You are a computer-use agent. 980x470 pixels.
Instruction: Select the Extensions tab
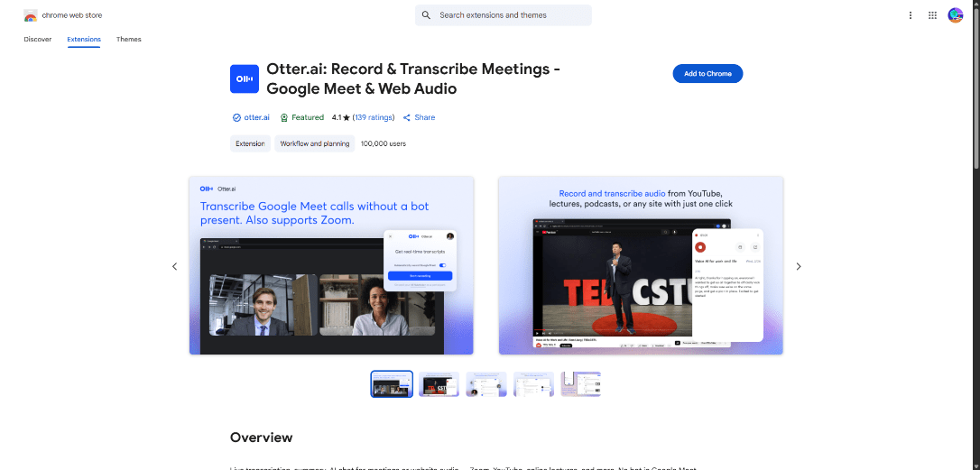click(84, 40)
